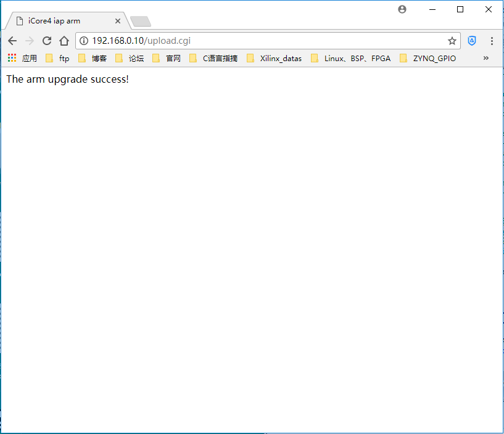Click the browser back arrow button
Viewport: 504px width, 434px height.
(12, 41)
